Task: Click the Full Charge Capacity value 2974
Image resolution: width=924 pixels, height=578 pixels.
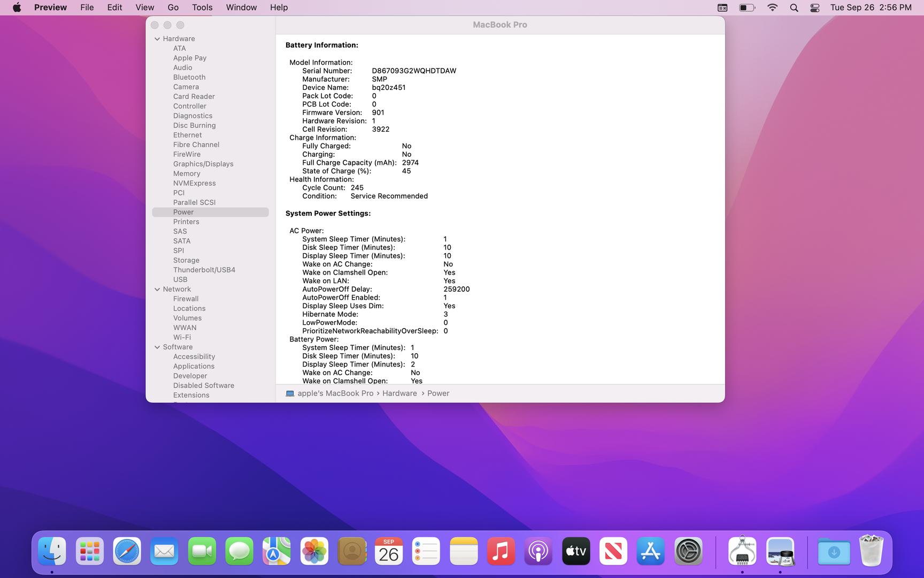Action: click(x=410, y=163)
